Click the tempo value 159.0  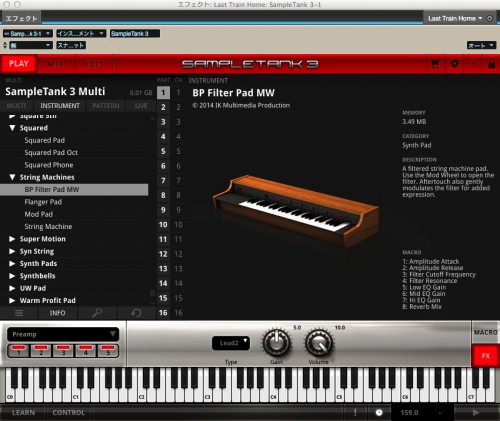click(409, 413)
